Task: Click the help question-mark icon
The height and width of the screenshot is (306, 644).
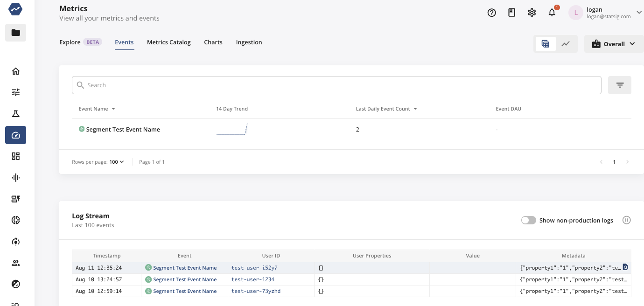Action: pos(491,13)
